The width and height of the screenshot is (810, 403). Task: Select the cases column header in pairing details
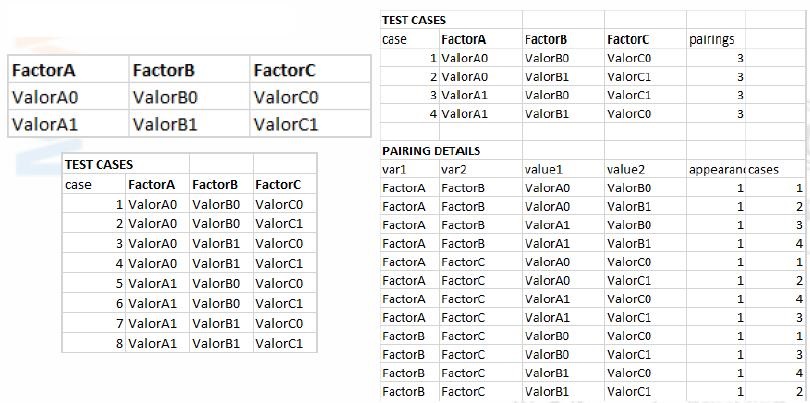[x=763, y=169]
